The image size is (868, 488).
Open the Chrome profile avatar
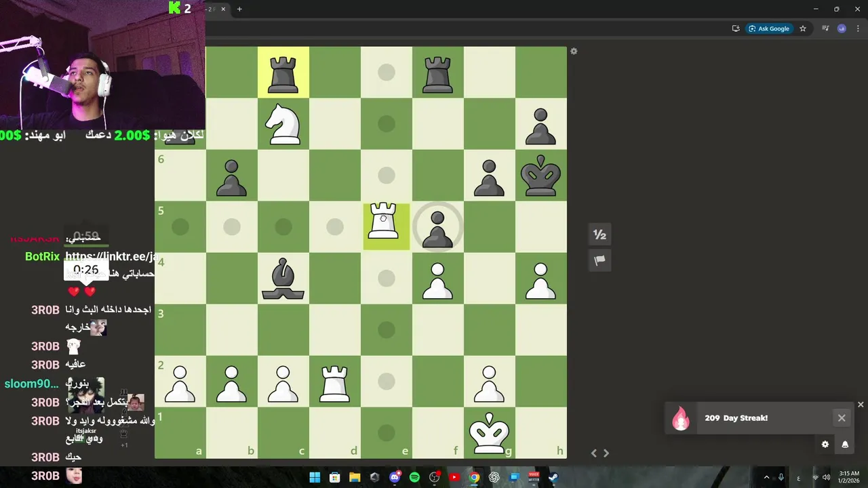[x=842, y=28]
